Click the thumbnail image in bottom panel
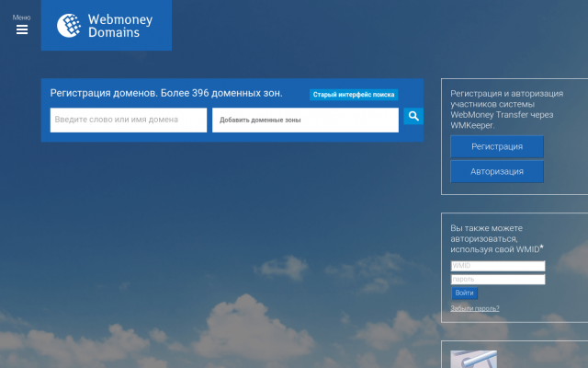588x368 pixels. (474, 359)
